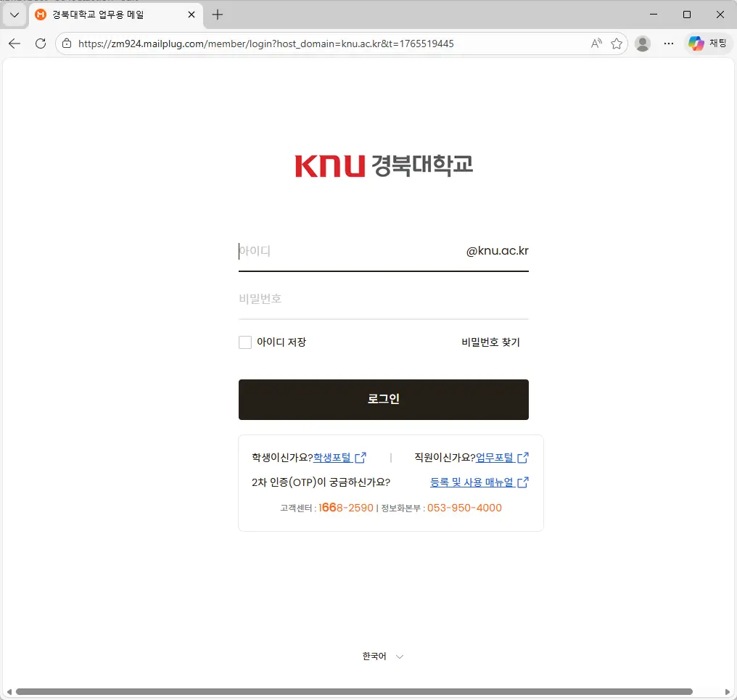Click the site security lock icon
The height and width of the screenshot is (700, 737).
tap(66, 44)
